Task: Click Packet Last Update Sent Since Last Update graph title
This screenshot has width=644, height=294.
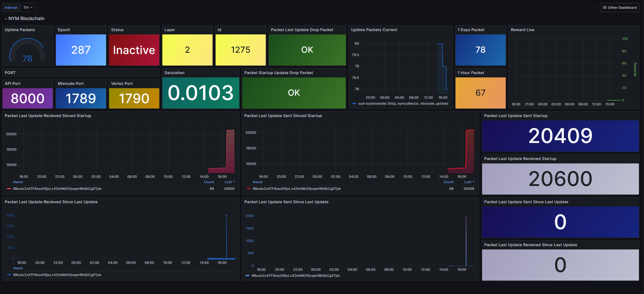Action: [x=286, y=202]
